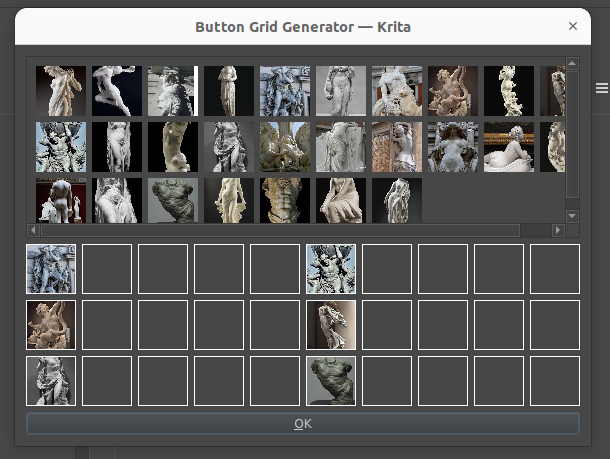Select the reclining nude with gold frame thumbnail
Image resolution: width=610 pixels, height=459 pixels.
pyautogui.click(x=509, y=147)
